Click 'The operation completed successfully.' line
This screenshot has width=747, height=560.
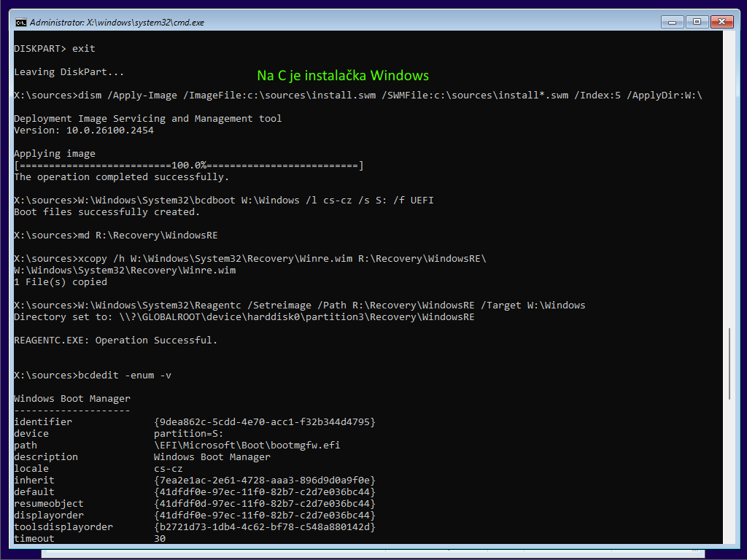click(122, 177)
